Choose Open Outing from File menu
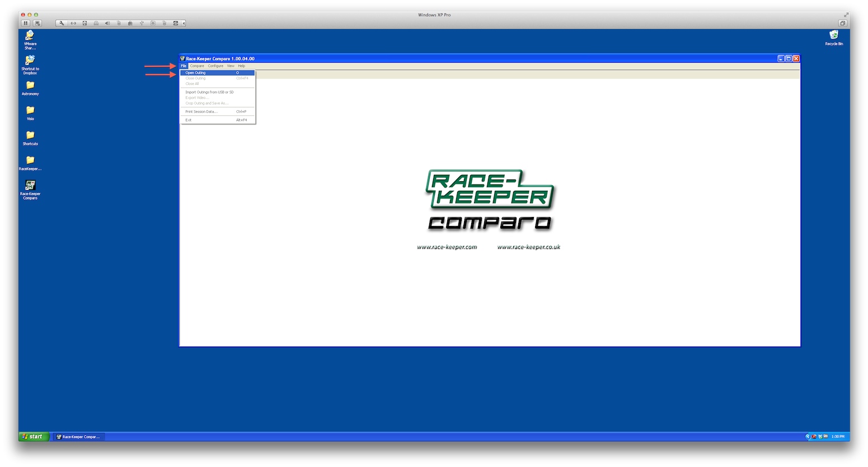868x467 pixels. pos(217,73)
